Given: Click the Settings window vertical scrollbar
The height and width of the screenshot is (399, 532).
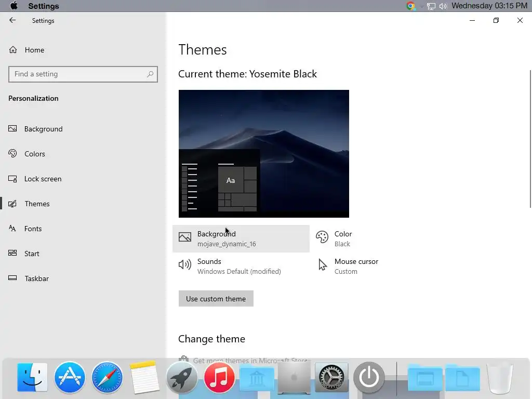Looking at the screenshot, I should (x=530, y=139).
